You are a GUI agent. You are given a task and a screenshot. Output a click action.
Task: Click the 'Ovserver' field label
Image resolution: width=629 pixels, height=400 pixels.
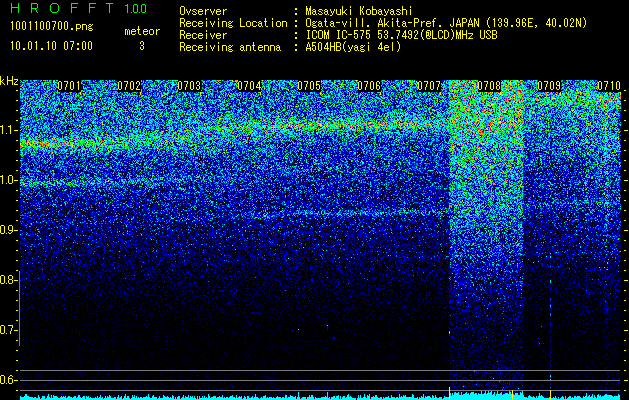coord(203,11)
